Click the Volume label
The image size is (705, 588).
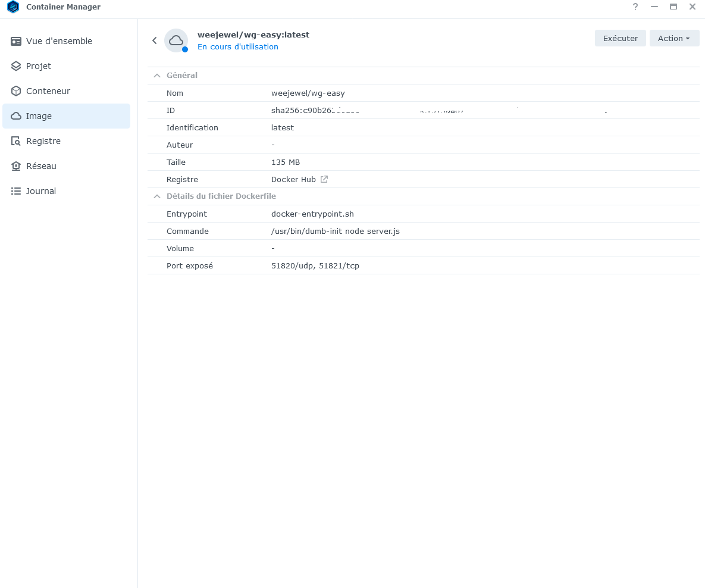(180, 249)
